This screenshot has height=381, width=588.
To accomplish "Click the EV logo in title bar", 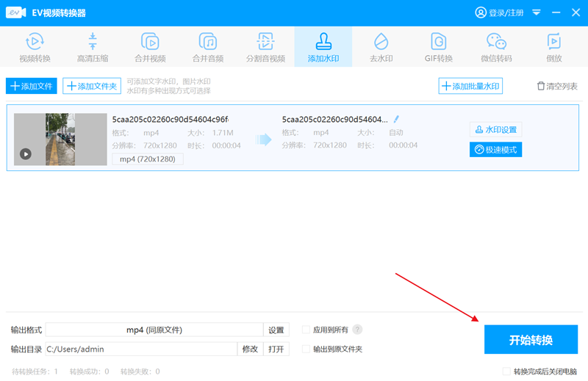I will click(x=15, y=12).
